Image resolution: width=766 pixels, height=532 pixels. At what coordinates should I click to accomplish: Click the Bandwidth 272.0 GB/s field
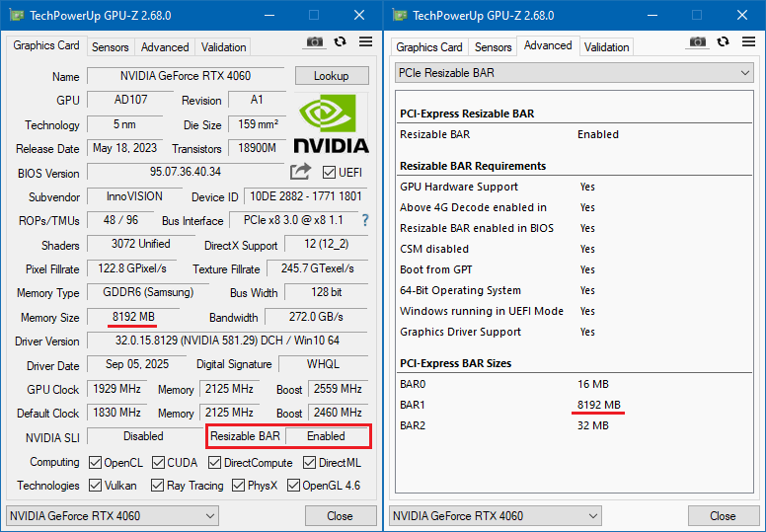[316, 317]
